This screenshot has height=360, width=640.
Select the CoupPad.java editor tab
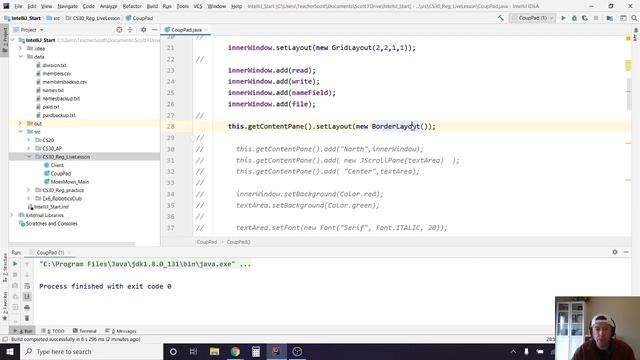pyautogui.click(x=186, y=30)
